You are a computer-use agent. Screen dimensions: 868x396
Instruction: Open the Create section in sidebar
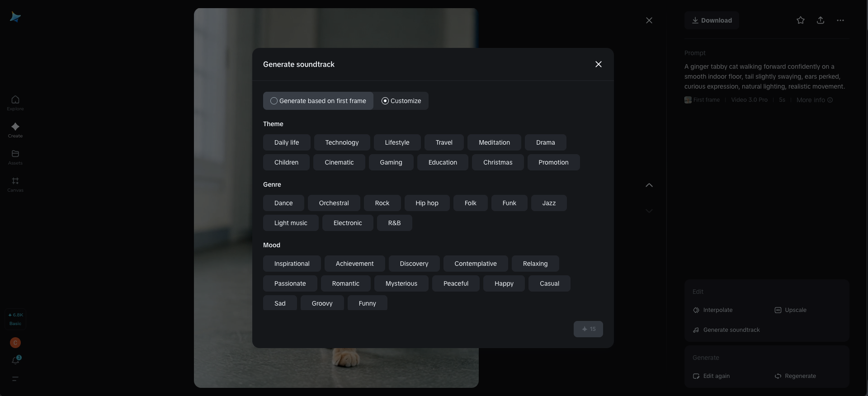click(x=15, y=130)
